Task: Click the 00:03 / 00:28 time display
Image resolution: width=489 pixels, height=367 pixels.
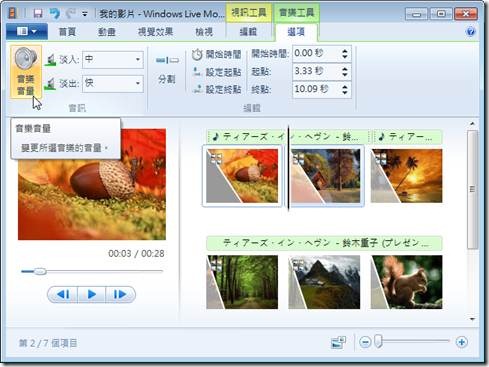Action: point(136,254)
